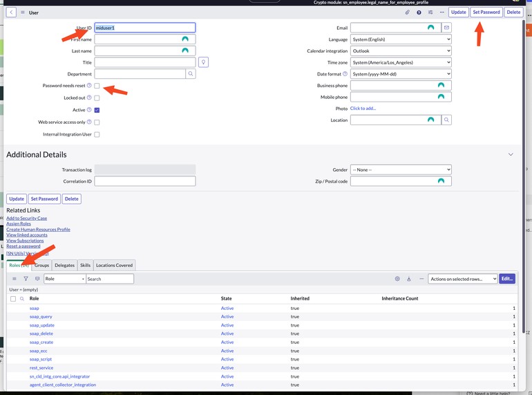Open the Gender dropdown
The height and width of the screenshot is (395, 532).
[x=401, y=169]
